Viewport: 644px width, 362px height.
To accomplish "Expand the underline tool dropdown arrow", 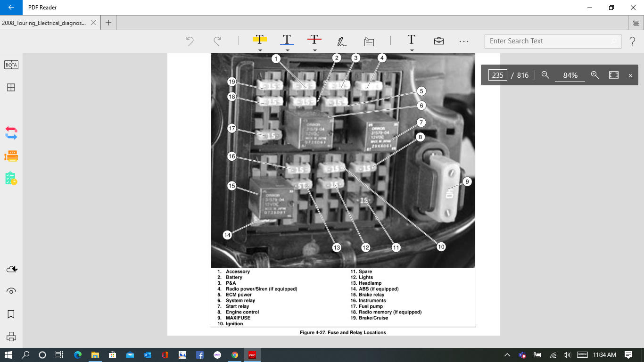I will click(287, 50).
